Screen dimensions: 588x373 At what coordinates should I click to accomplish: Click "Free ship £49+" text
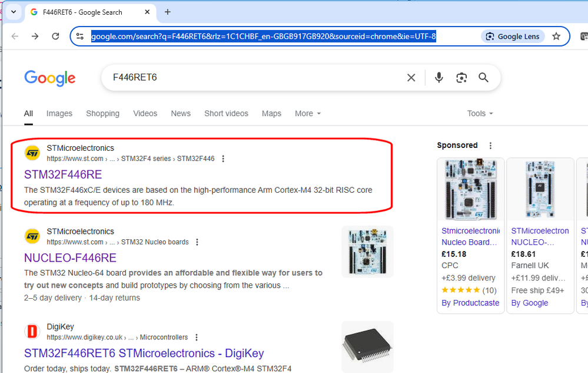[538, 291]
